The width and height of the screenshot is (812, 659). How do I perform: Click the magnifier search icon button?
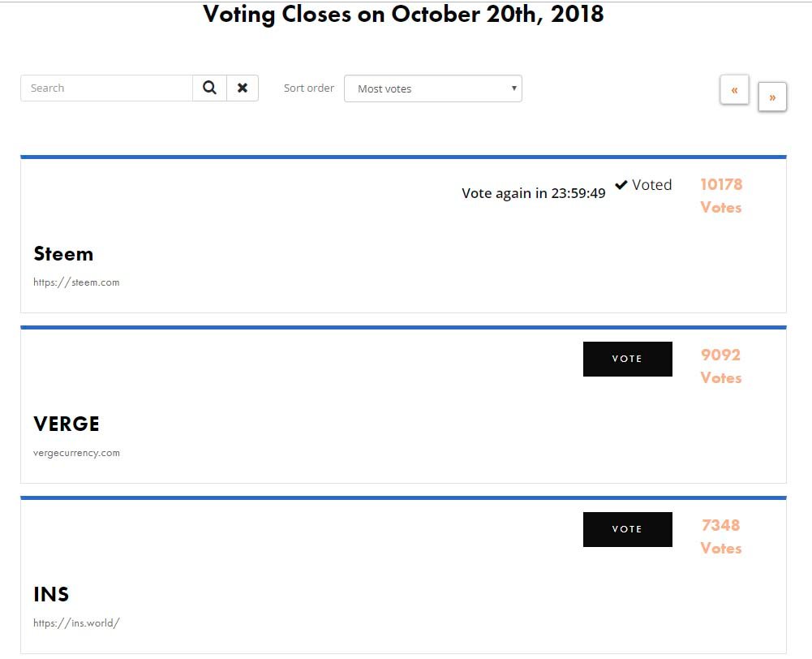tap(209, 88)
